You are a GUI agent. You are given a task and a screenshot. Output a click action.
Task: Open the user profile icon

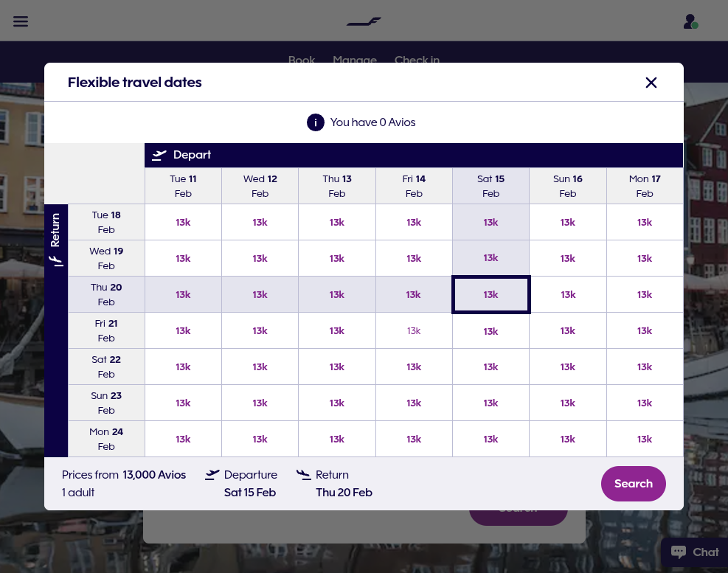690,21
